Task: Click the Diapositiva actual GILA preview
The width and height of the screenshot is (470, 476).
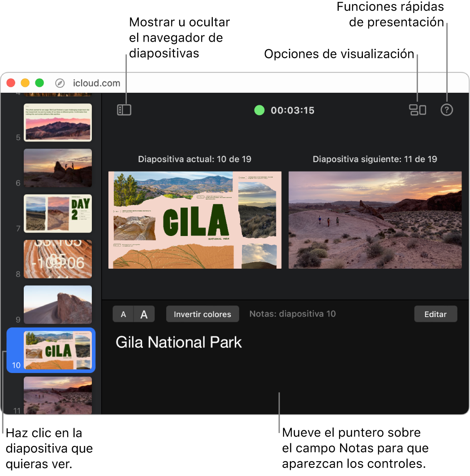Action: click(x=195, y=220)
